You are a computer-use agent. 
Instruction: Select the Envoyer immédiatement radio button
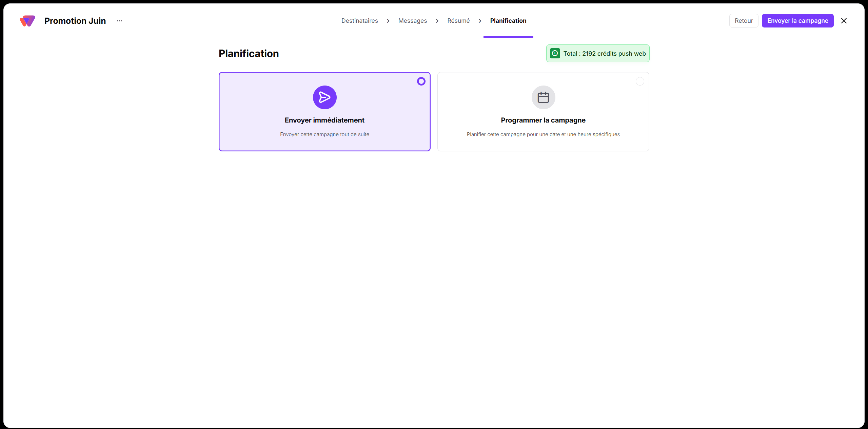click(421, 81)
